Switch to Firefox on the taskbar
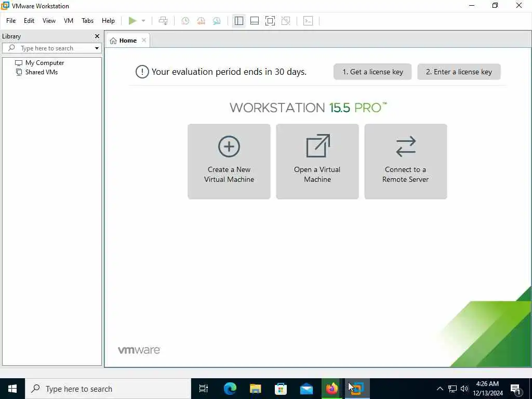 [x=332, y=389]
